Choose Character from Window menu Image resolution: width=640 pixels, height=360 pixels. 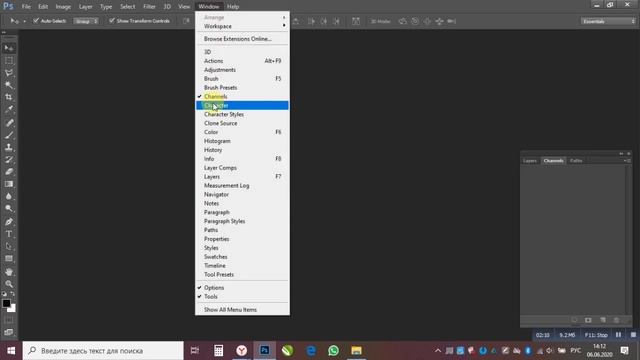coord(242,105)
